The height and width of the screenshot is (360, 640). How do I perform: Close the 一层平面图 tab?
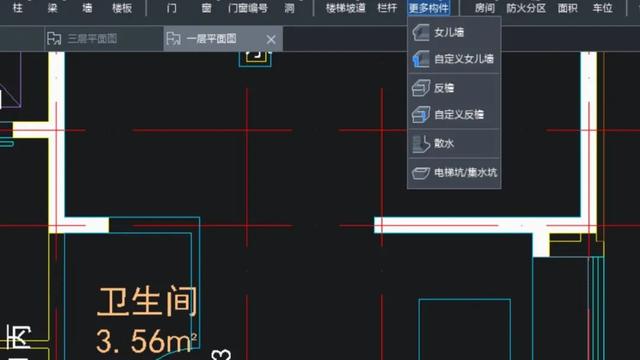coord(271,39)
